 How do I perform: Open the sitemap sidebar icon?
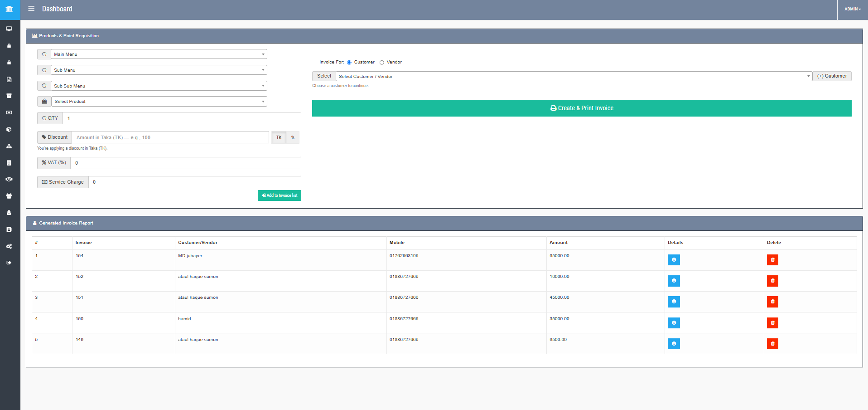click(9, 146)
